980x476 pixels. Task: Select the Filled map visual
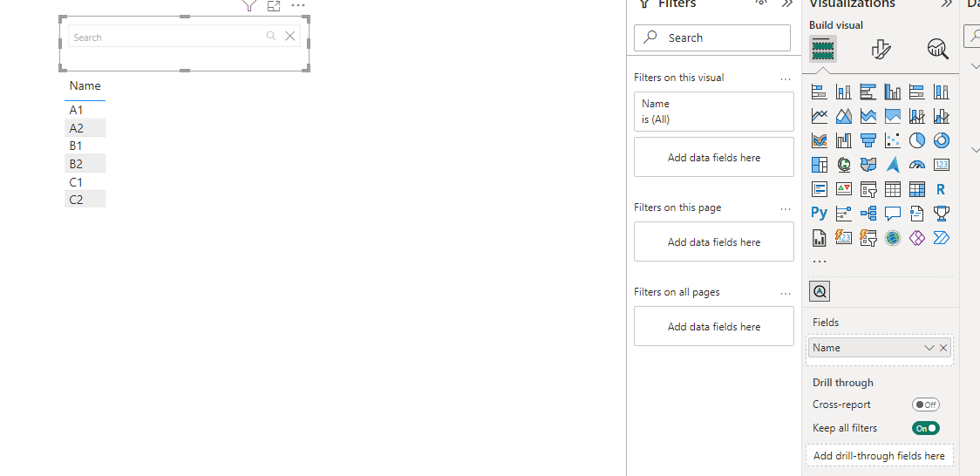tap(868, 165)
